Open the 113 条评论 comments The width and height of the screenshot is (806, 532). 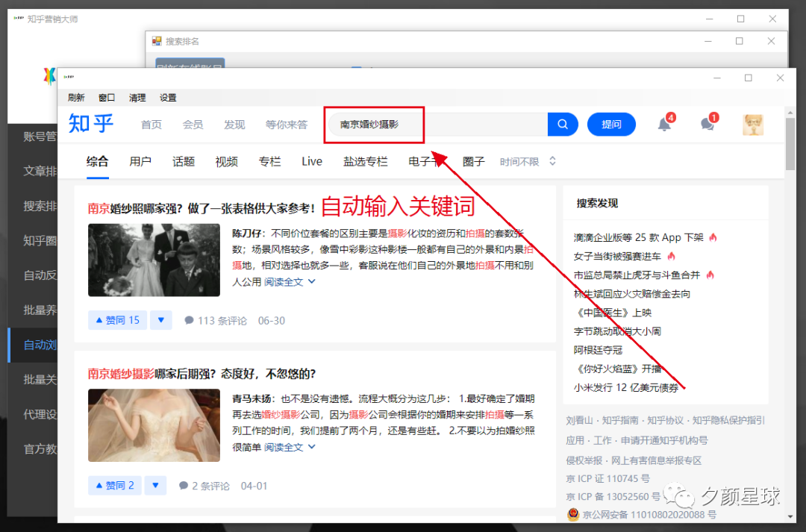pyautogui.click(x=216, y=321)
